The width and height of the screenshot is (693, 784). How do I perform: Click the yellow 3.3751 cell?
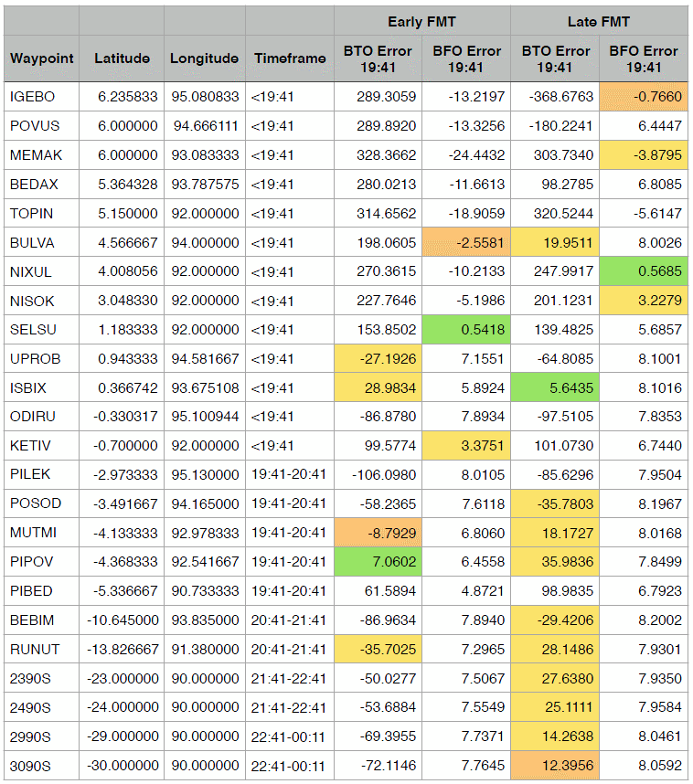pyautogui.click(x=466, y=446)
